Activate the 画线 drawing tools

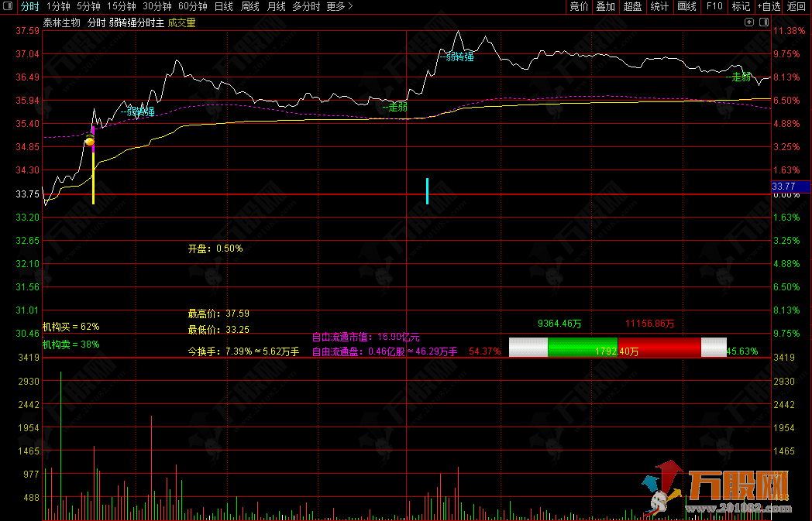point(686,6)
